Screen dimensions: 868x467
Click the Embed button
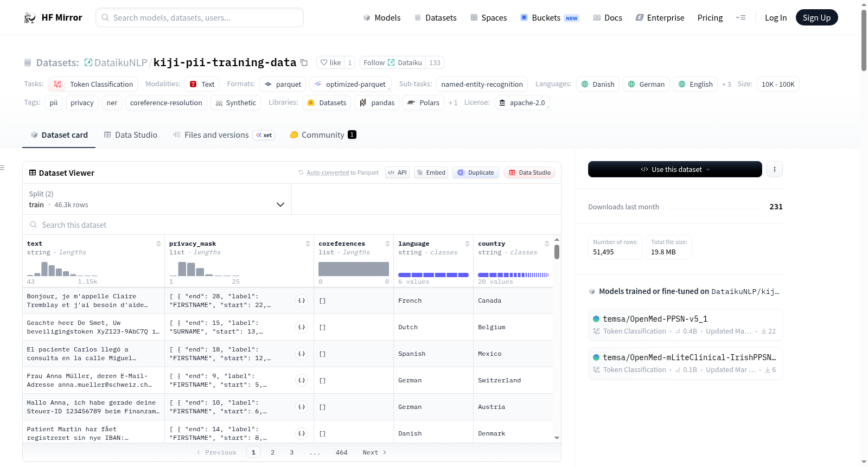[x=431, y=172]
